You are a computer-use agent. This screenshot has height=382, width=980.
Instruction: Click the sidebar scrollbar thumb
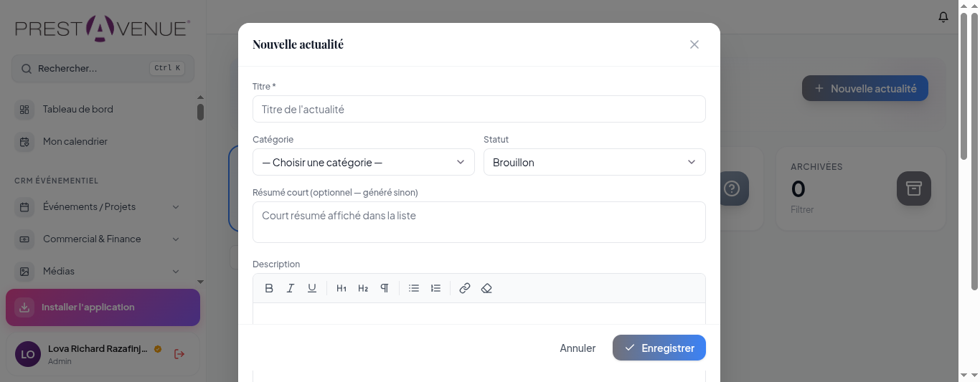(x=200, y=113)
